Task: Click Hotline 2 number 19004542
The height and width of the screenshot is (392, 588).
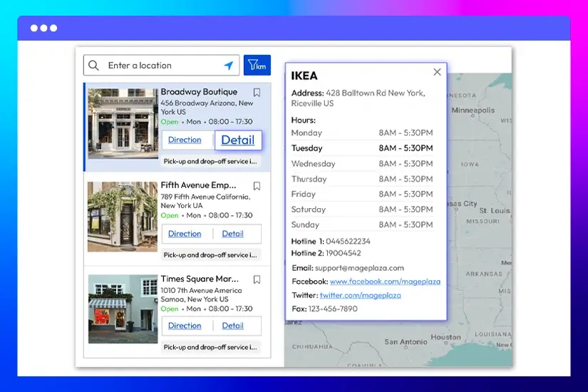Action: click(343, 253)
